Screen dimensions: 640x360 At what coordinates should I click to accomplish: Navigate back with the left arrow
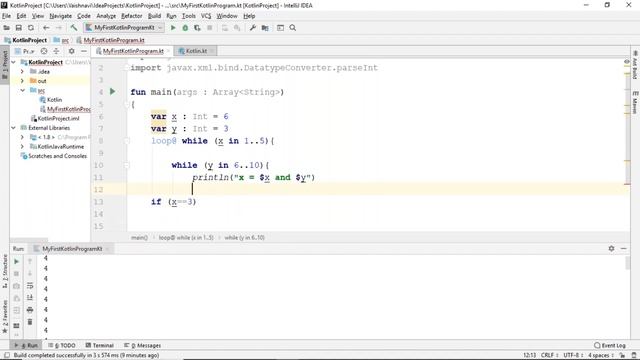click(x=46, y=28)
